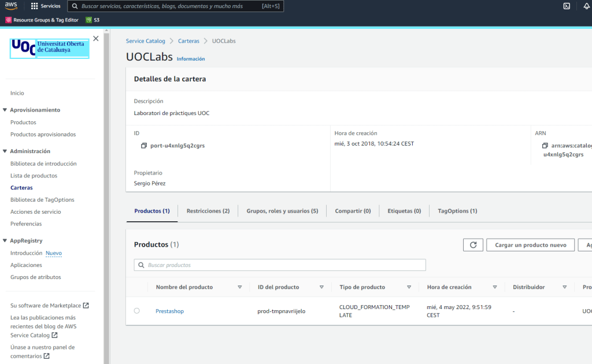Open Acciones de servicio
Screen dimensions: 592x364
[35, 211]
